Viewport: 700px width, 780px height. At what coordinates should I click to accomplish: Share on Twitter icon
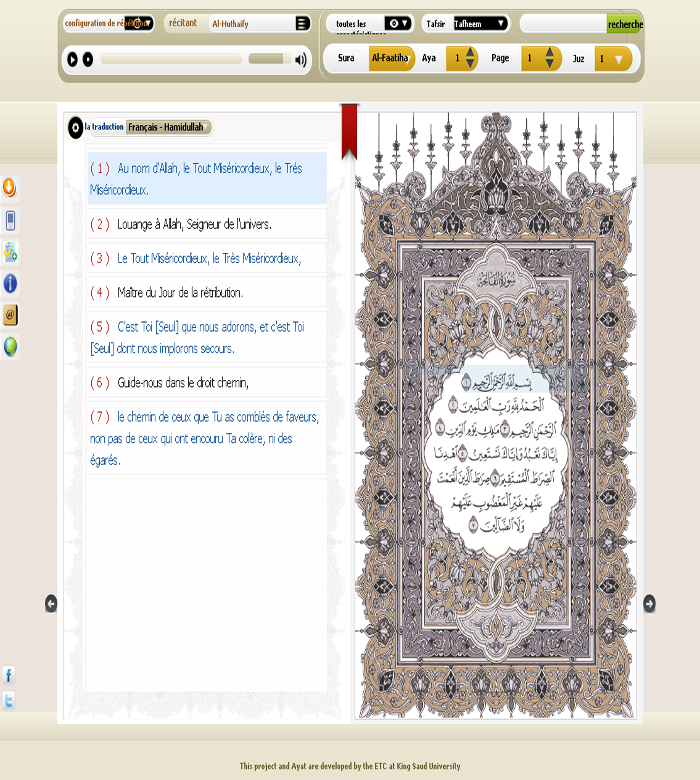(x=8, y=700)
